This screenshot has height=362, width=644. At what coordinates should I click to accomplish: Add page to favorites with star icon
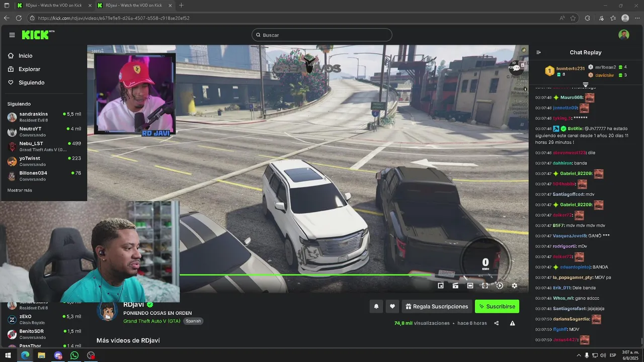click(x=573, y=18)
